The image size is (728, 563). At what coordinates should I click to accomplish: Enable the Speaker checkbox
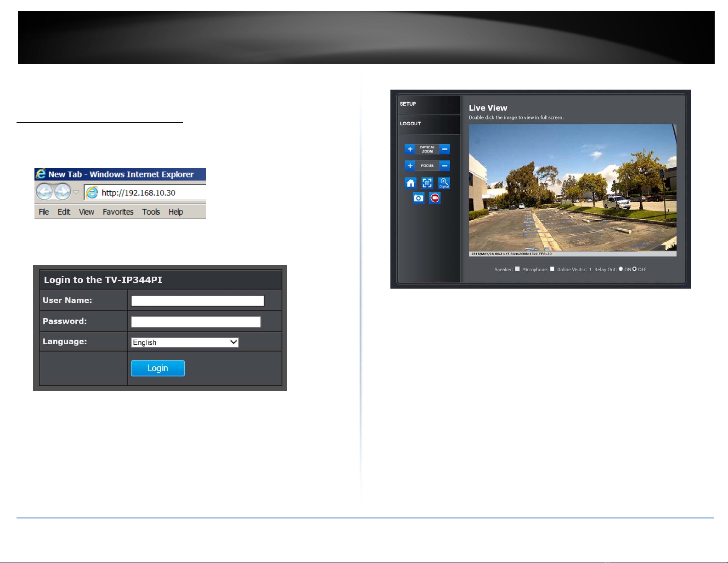click(x=517, y=269)
